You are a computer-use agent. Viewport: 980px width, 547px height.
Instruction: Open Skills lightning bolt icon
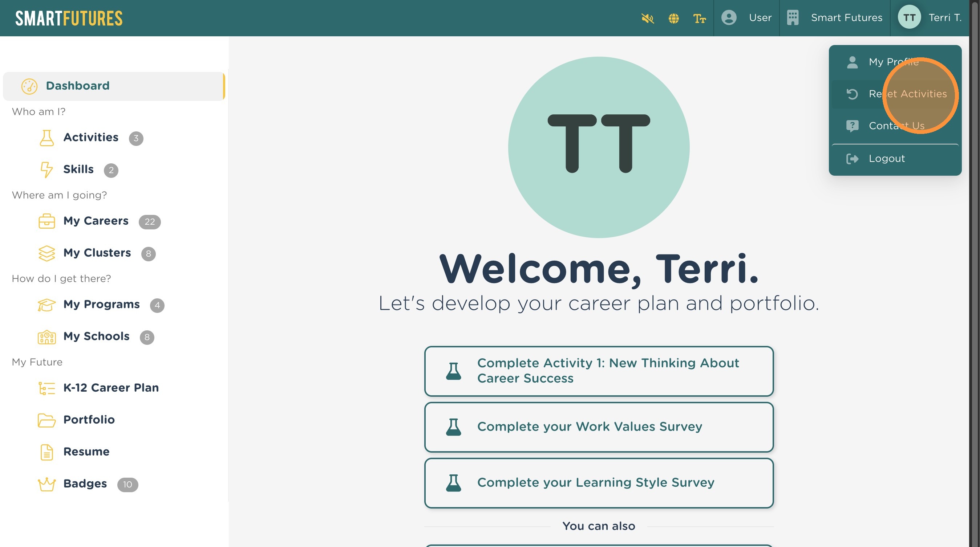click(x=46, y=170)
